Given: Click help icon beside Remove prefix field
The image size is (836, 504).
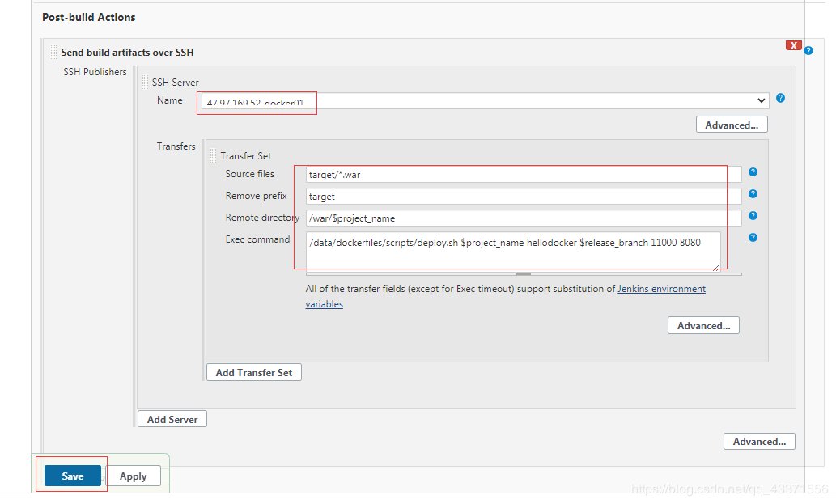Looking at the screenshot, I should click(753, 194).
